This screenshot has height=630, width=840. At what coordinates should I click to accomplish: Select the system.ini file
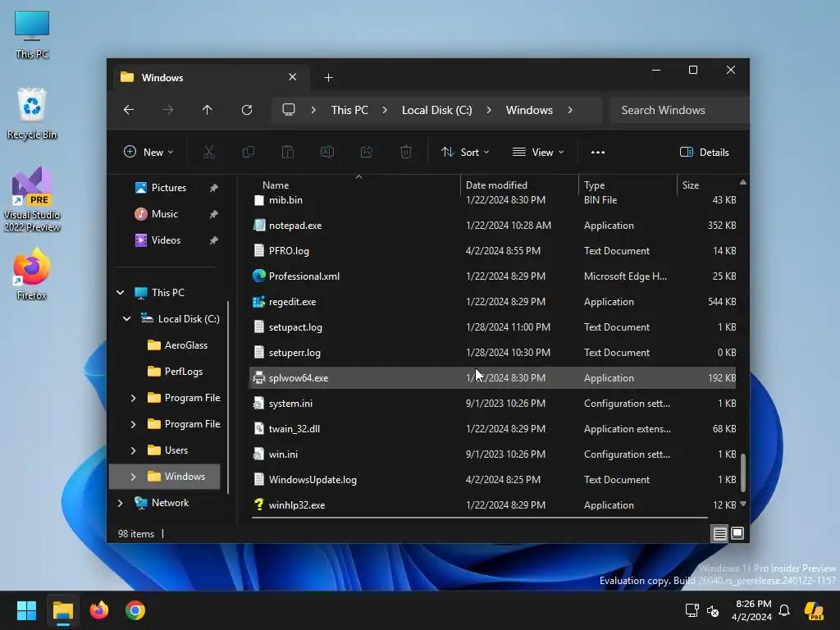click(x=493, y=404)
